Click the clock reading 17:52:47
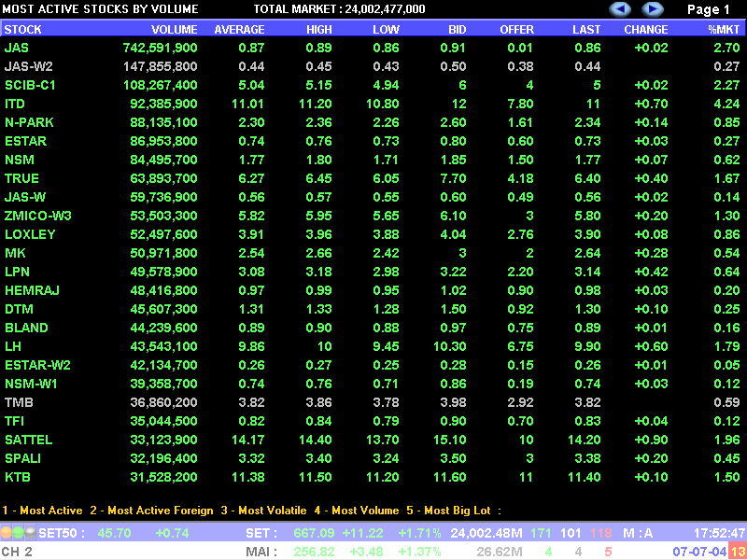Viewport: 747px width, 560px height. click(x=719, y=532)
